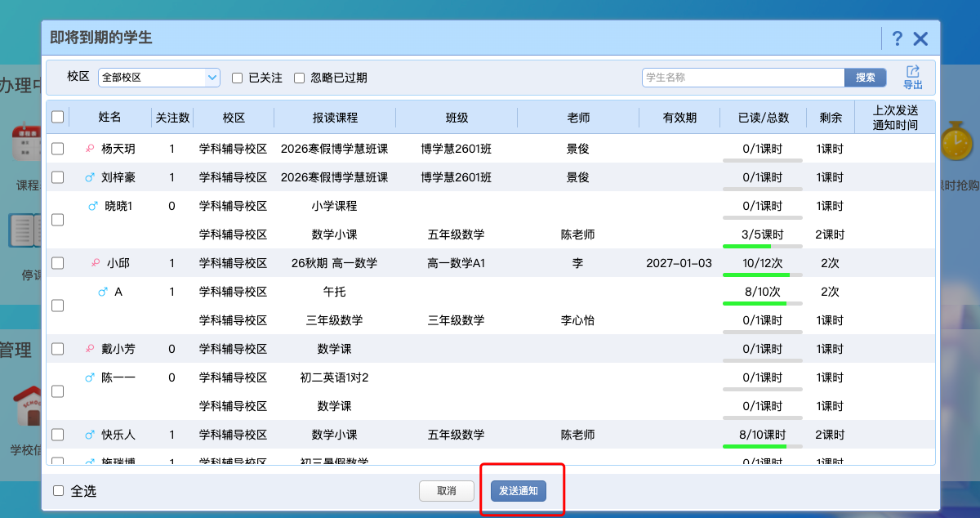Image resolution: width=980 pixels, height=518 pixels.
Task: Click the male icon beside 晓晓1
Action: click(93, 206)
